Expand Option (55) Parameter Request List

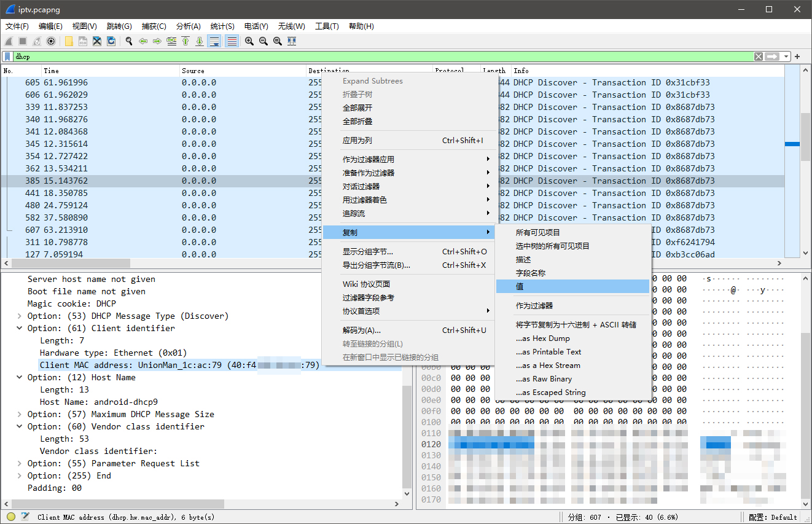(x=20, y=463)
